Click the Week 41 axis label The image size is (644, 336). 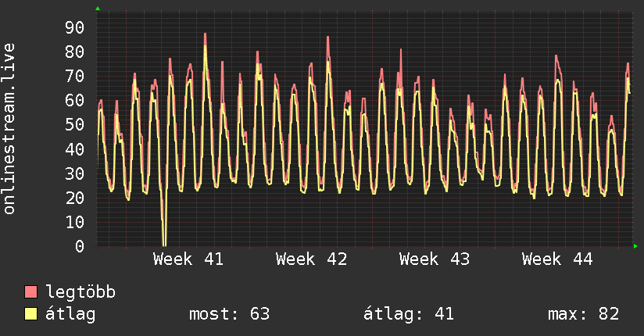188,259
